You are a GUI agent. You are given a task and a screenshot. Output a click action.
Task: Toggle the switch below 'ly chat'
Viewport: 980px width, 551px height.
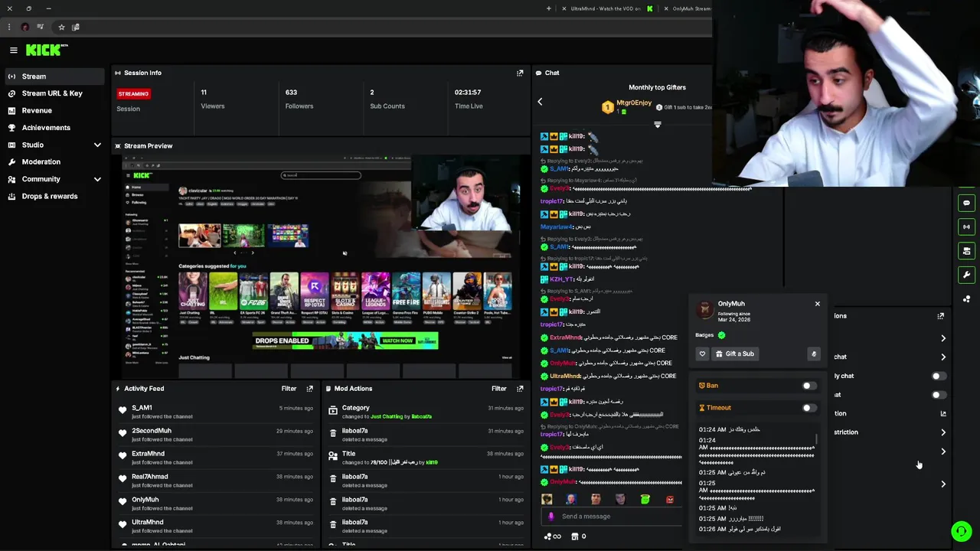pos(938,395)
